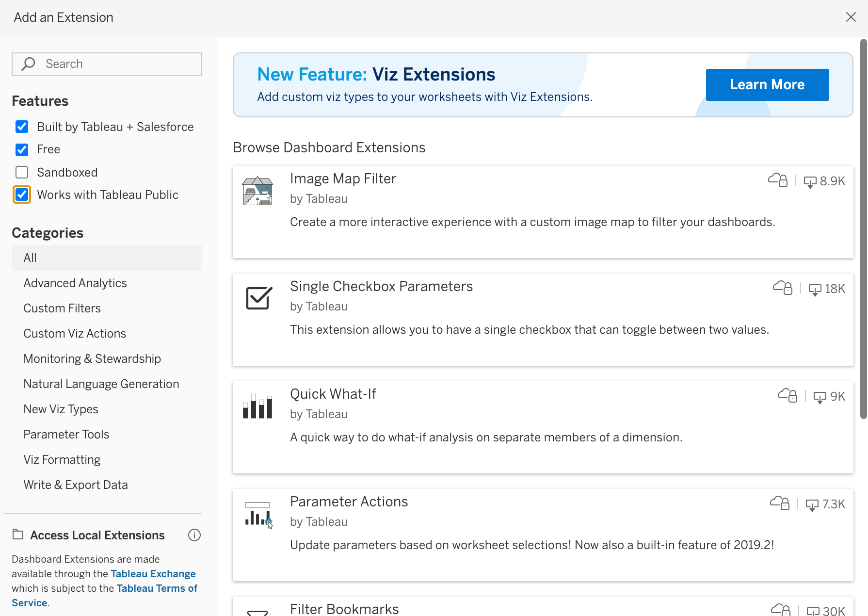The width and height of the screenshot is (868, 616).
Task: Open the Tableau Terms of Service link
Action: (157, 588)
